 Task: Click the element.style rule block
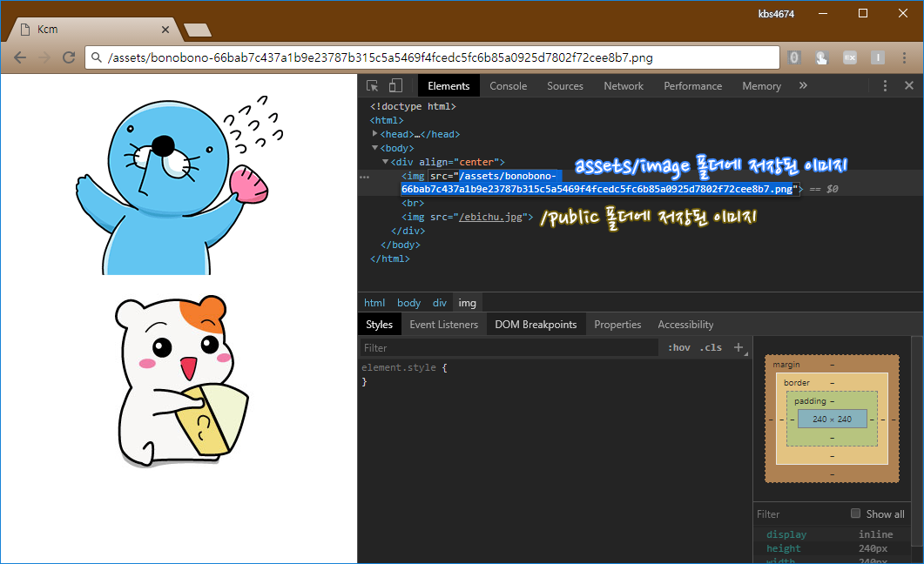click(404, 374)
